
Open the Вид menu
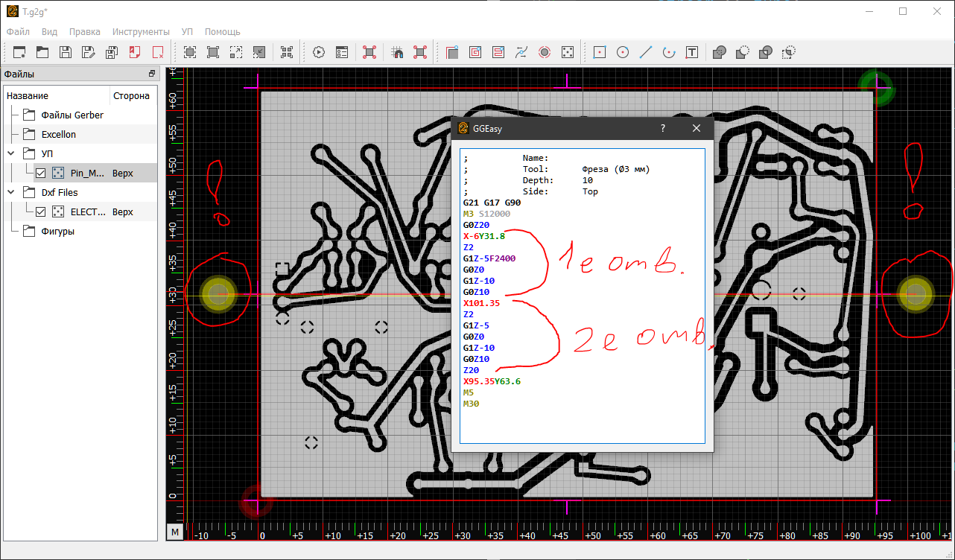(49, 32)
